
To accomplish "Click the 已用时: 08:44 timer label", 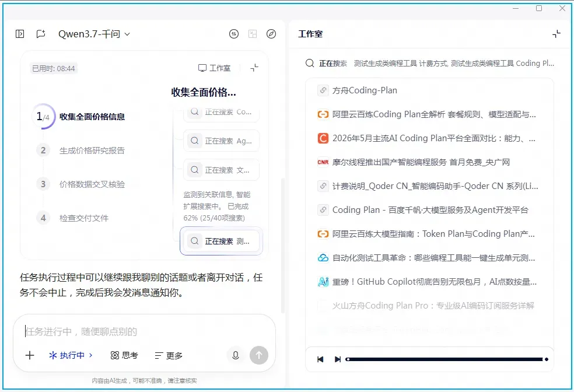I will click(x=54, y=68).
